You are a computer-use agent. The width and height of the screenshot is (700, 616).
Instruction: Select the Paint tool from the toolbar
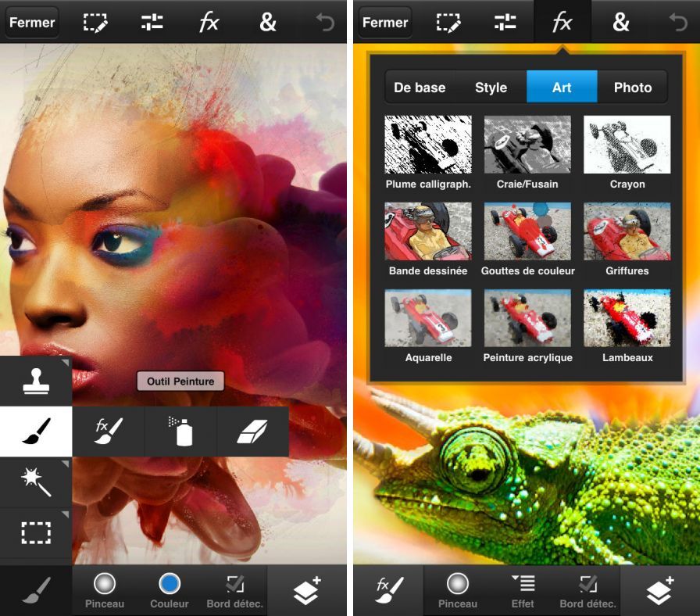(x=36, y=431)
